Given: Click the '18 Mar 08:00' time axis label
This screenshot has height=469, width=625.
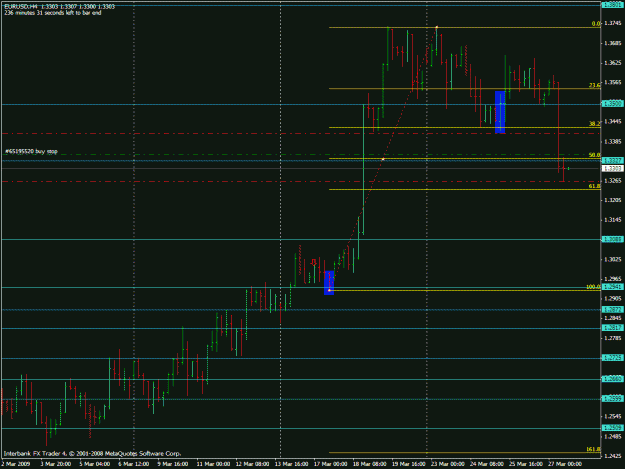Looking at the screenshot, I should point(369,464).
